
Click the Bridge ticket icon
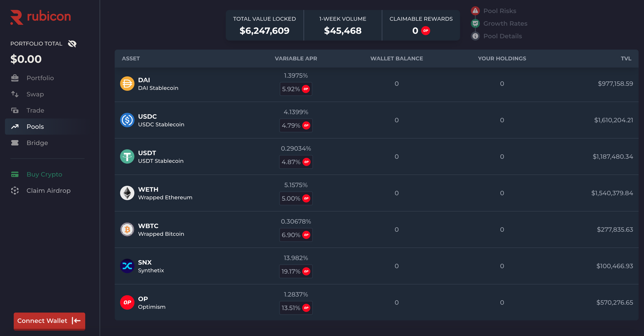pos(15,143)
